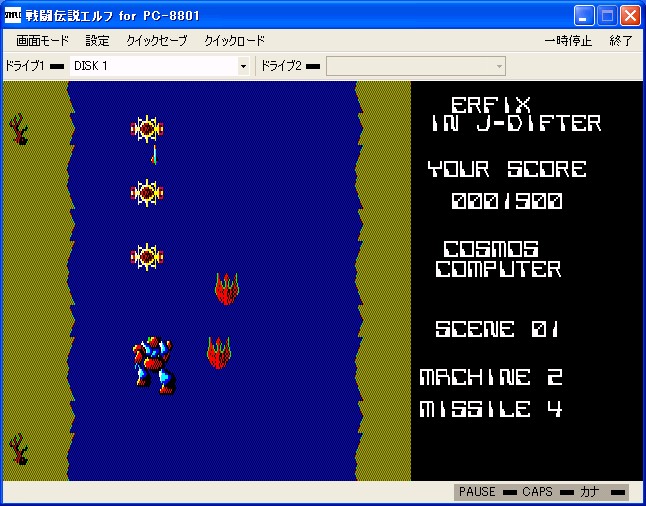Click the window title 戦闘伝説エルフ for PC-8801

[x=112, y=16]
